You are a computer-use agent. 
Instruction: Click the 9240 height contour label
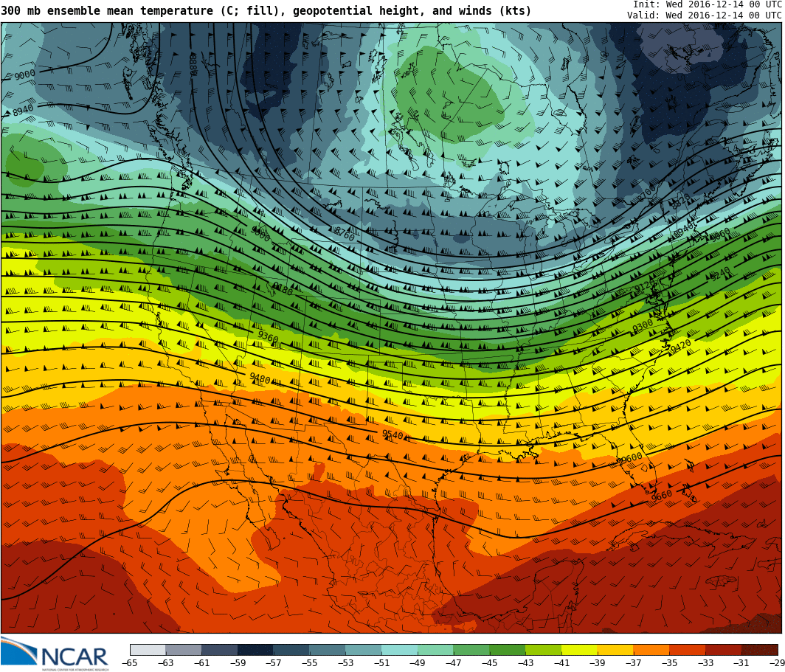tap(720, 274)
